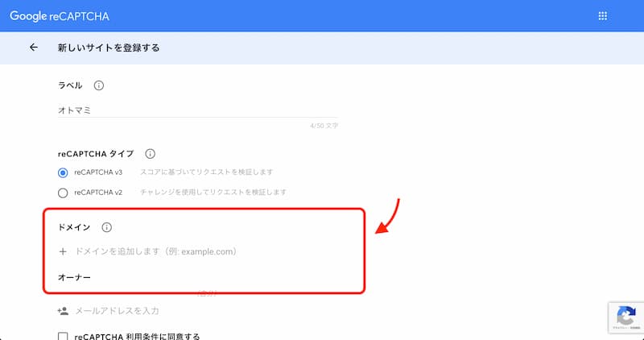
Task: Click the Google reCAPTCHA logo
Action: pyautogui.click(x=60, y=16)
